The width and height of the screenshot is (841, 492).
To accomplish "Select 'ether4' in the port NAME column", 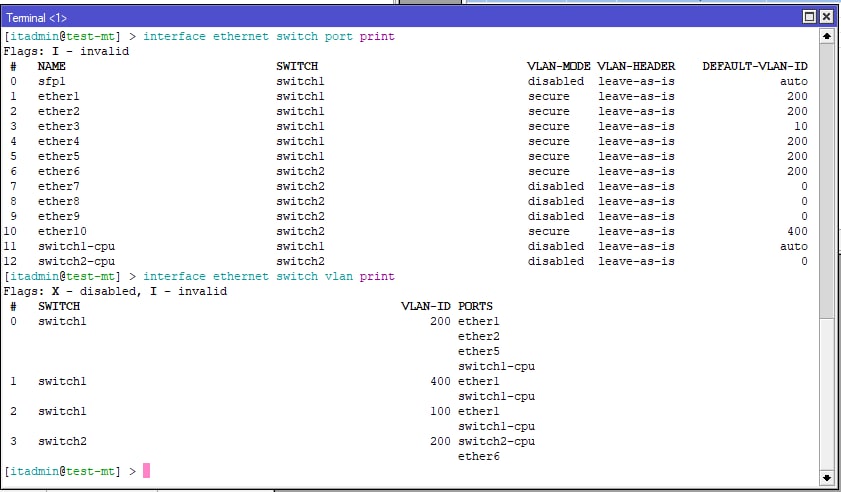I will click(x=58, y=142).
